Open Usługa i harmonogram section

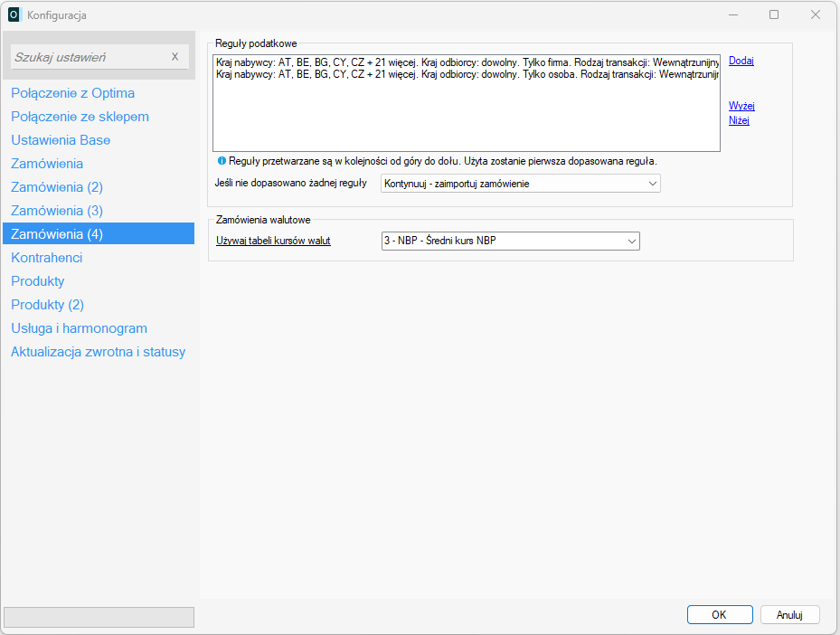(79, 328)
